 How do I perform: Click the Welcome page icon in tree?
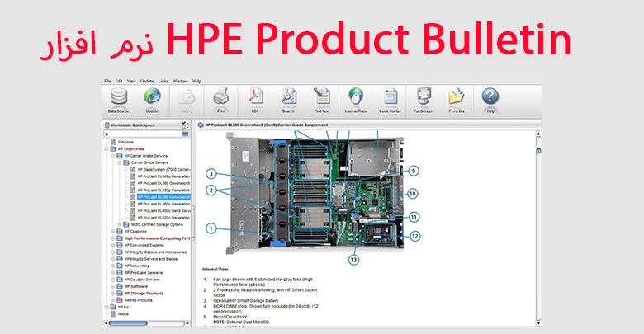(x=113, y=142)
